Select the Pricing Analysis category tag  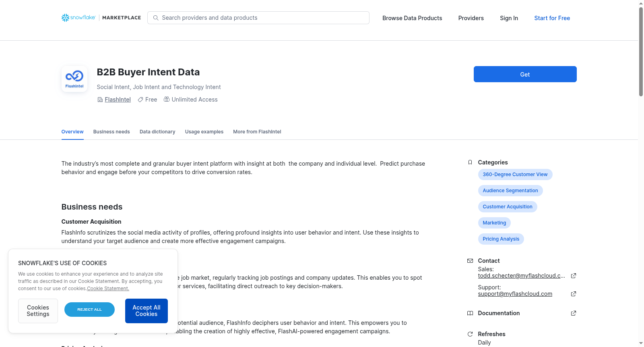pyautogui.click(x=501, y=239)
